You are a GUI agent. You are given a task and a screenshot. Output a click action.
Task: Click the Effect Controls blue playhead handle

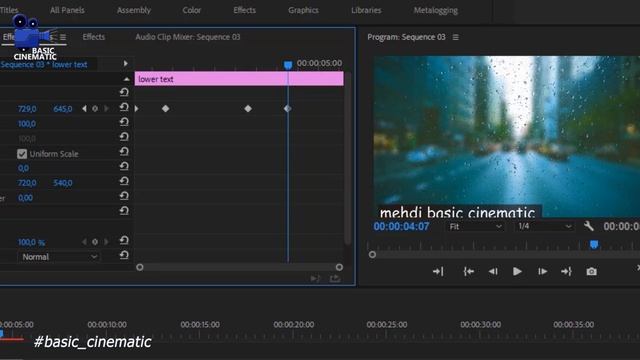pos(288,65)
